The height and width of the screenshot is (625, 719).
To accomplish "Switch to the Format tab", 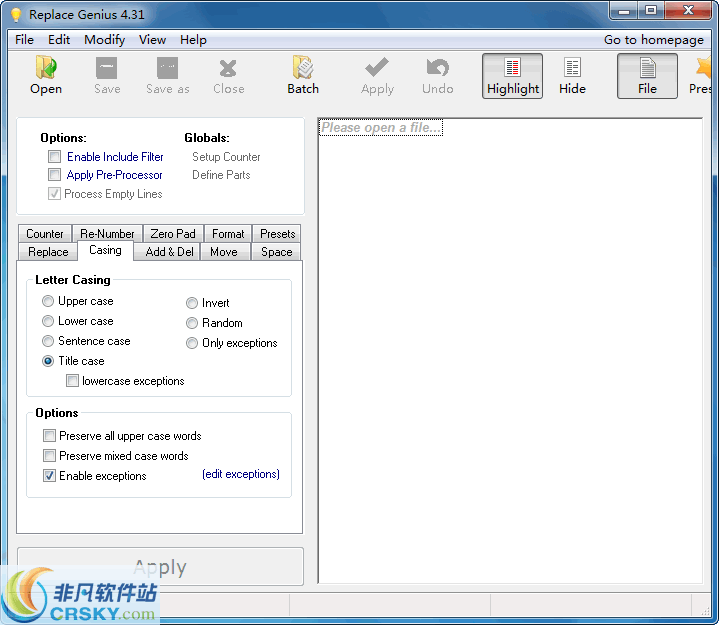I will tap(228, 234).
